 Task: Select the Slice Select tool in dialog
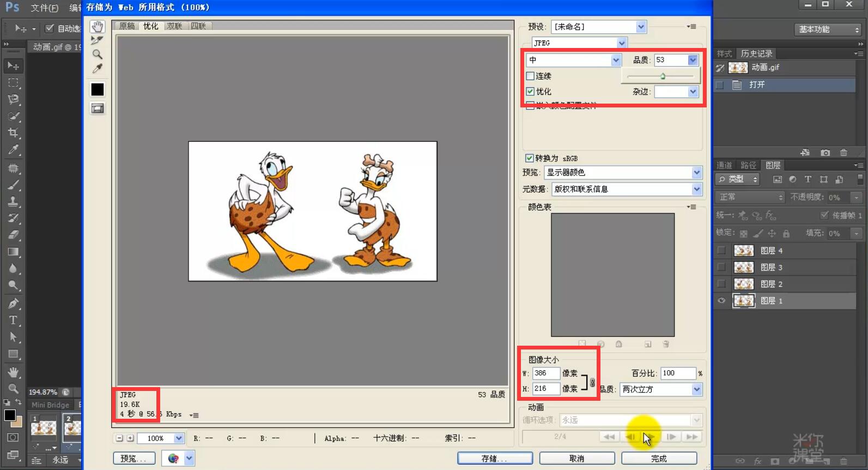pyautogui.click(x=98, y=40)
